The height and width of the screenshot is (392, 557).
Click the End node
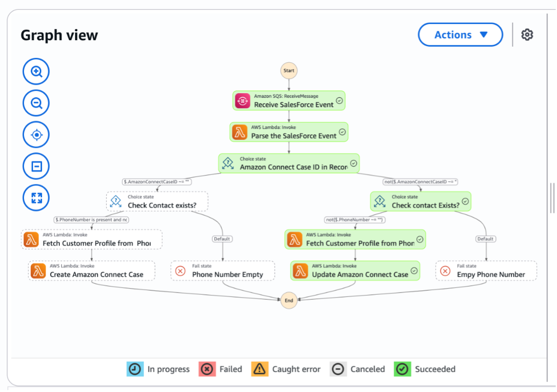click(289, 300)
